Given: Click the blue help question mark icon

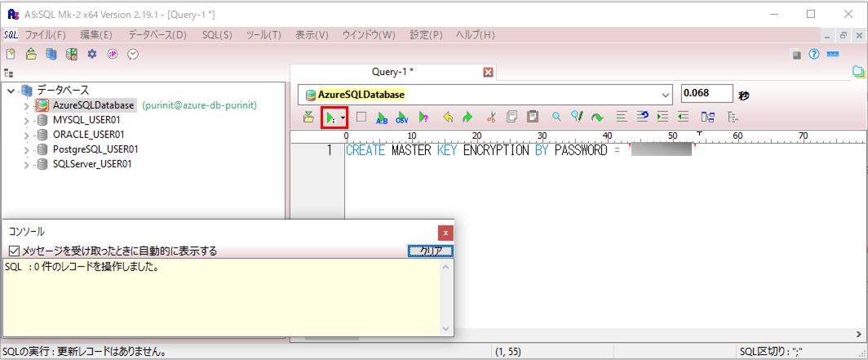Looking at the screenshot, I should tap(814, 54).
